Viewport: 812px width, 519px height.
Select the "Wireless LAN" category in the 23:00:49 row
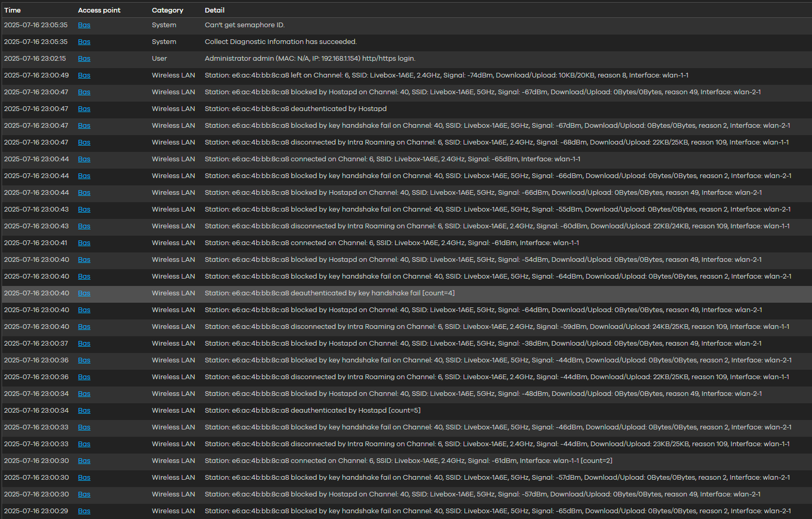click(x=173, y=75)
